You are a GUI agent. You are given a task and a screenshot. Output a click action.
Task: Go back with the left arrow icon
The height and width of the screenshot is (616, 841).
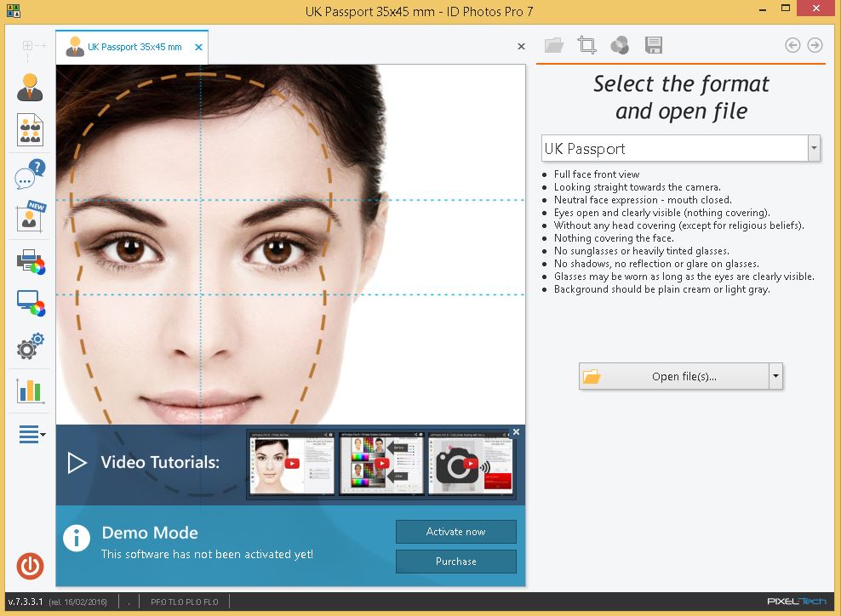click(792, 45)
